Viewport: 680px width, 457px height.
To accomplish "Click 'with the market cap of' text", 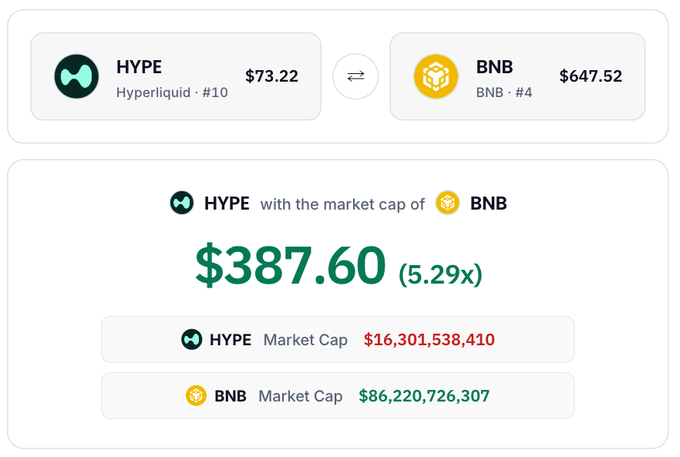I will (x=342, y=204).
